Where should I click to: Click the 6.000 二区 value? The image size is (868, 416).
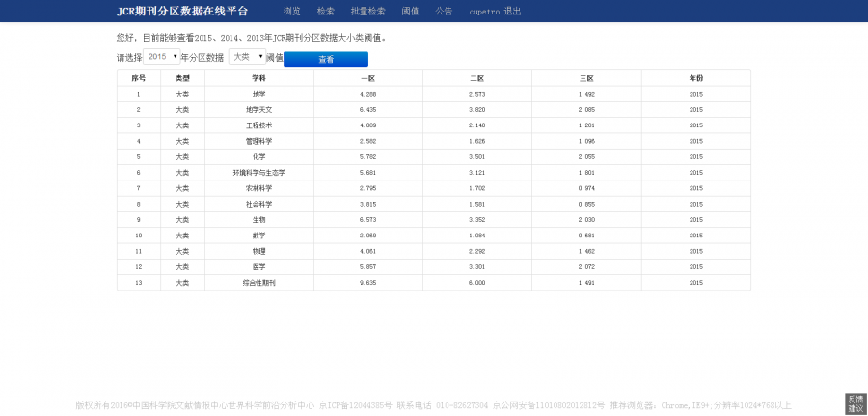point(477,283)
